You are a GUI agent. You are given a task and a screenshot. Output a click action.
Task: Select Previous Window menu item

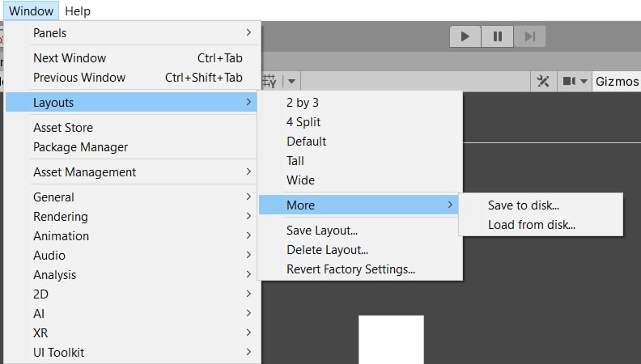[x=133, y=77]
